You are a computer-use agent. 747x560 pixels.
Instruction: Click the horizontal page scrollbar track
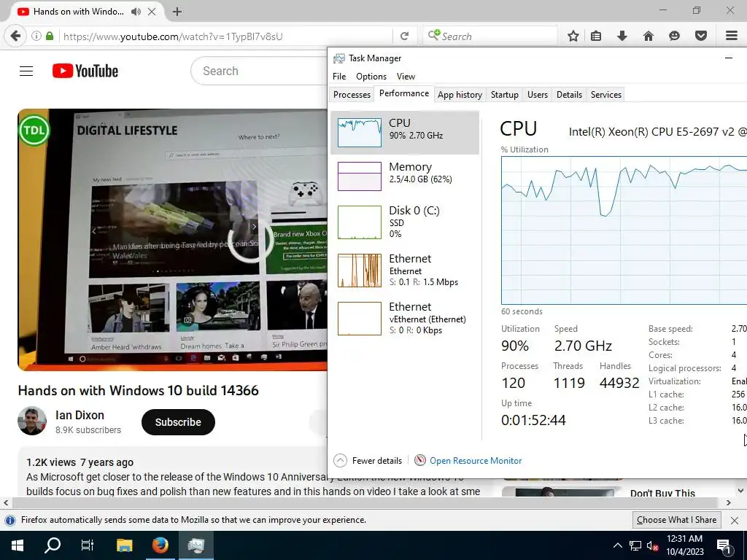click(365, 502)
